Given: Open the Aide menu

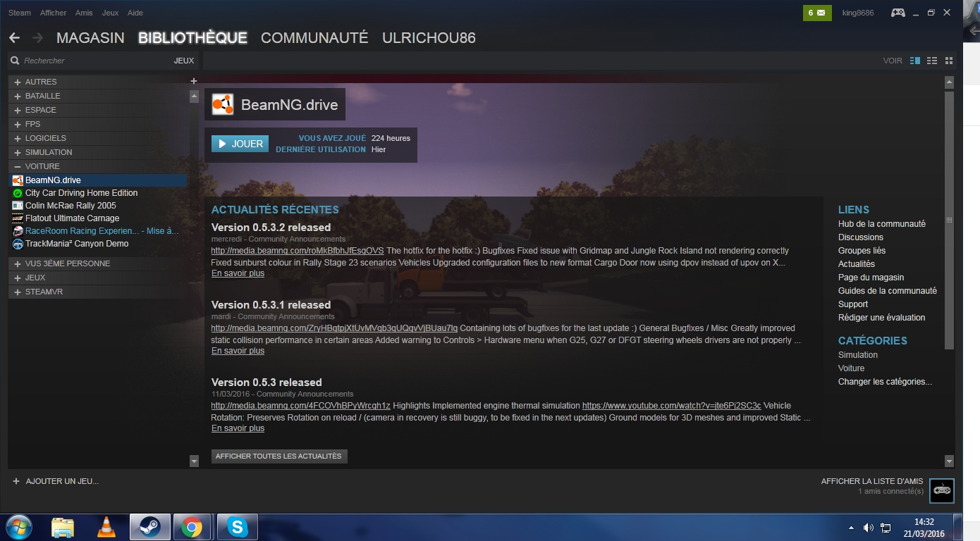Looking at the screenshot, I should coord(135,13).
